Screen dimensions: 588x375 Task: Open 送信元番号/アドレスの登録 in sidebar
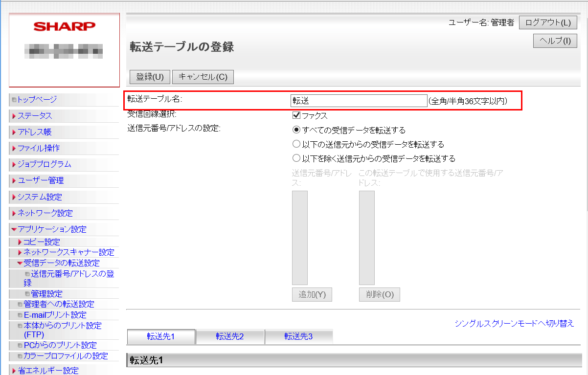72,274
